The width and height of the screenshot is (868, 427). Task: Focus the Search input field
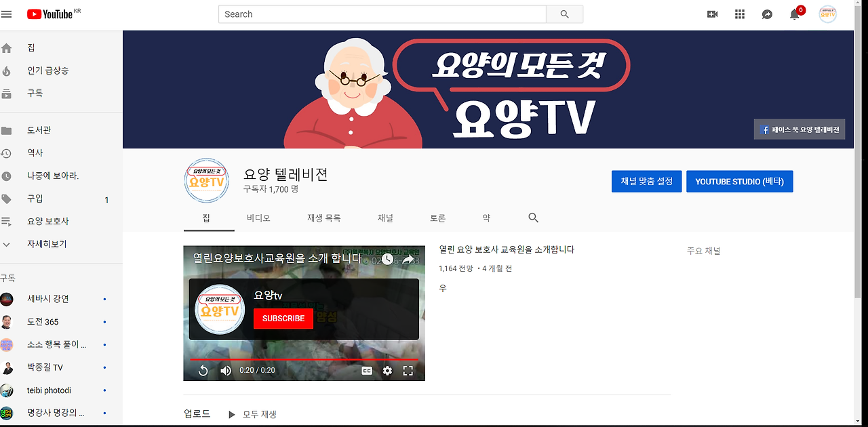pos(382,14)
